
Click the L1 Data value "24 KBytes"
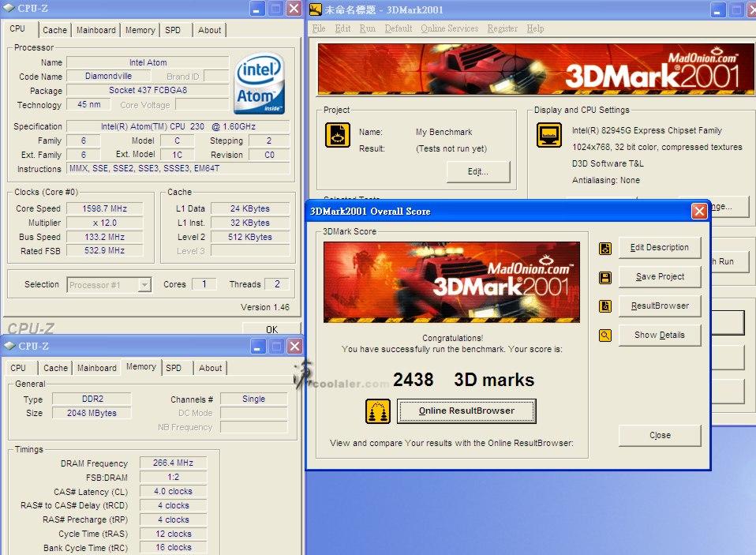click(249, 208)
